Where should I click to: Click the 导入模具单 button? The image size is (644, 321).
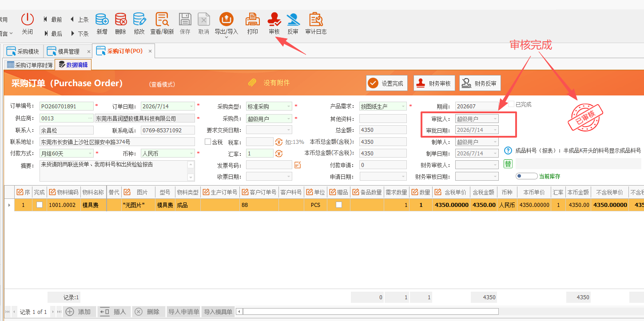coord(218,312)
